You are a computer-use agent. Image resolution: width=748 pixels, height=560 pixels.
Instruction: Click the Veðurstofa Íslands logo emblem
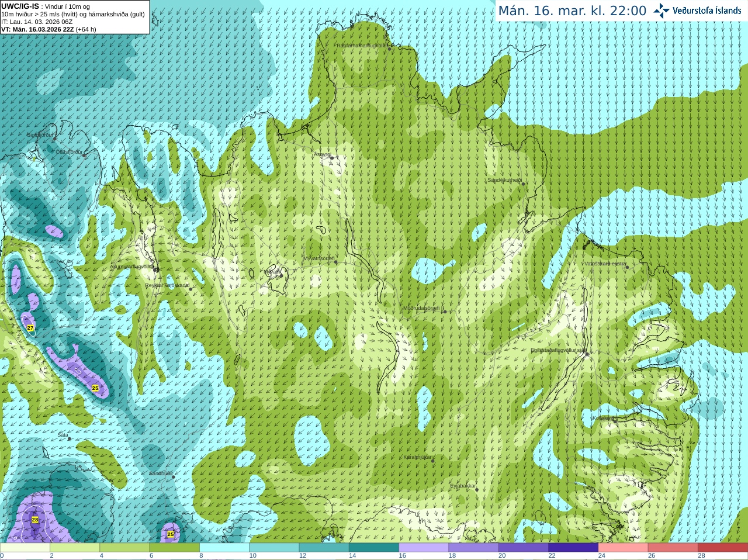pos(661,11)
